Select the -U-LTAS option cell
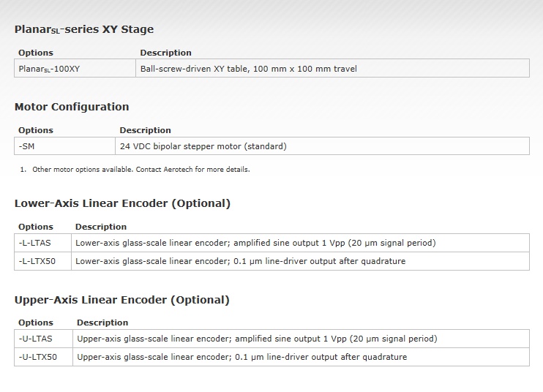Screen dimensions: 543x392 click(43, 339)
